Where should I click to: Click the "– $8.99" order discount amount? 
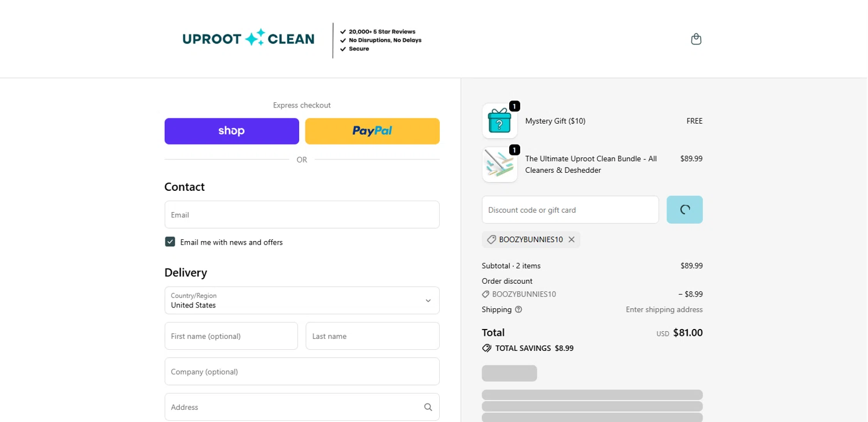coord(690,294)
